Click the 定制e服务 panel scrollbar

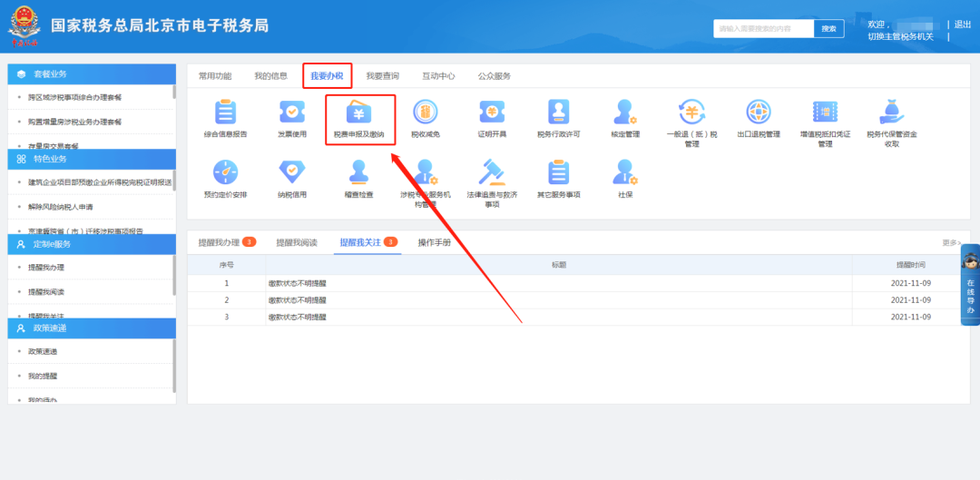(174, 275)
